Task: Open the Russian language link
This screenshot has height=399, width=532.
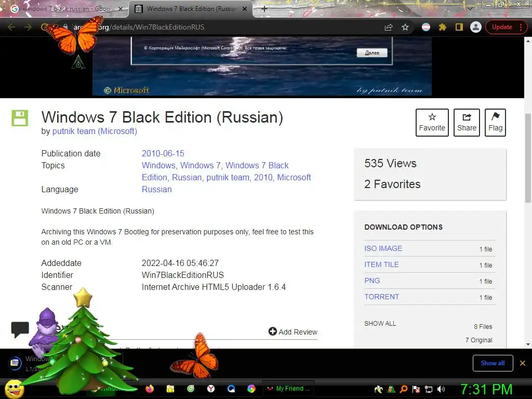Action: coord(157,189)
